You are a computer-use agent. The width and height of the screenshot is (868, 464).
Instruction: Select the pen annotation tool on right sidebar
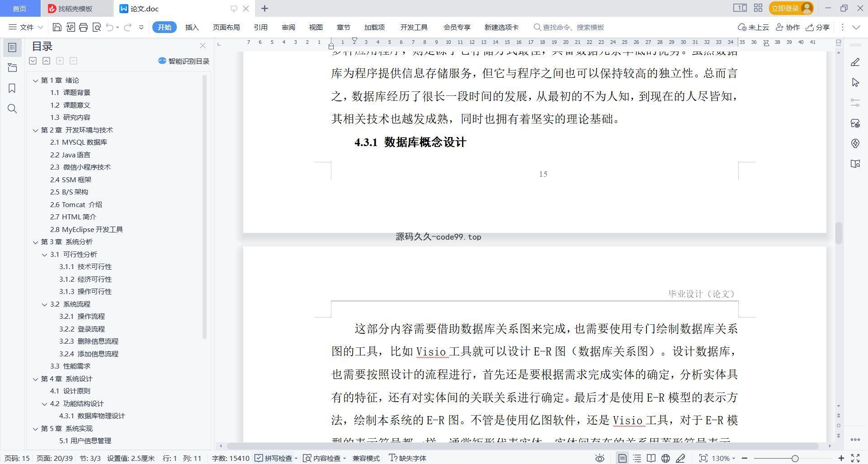pos(855,62)
